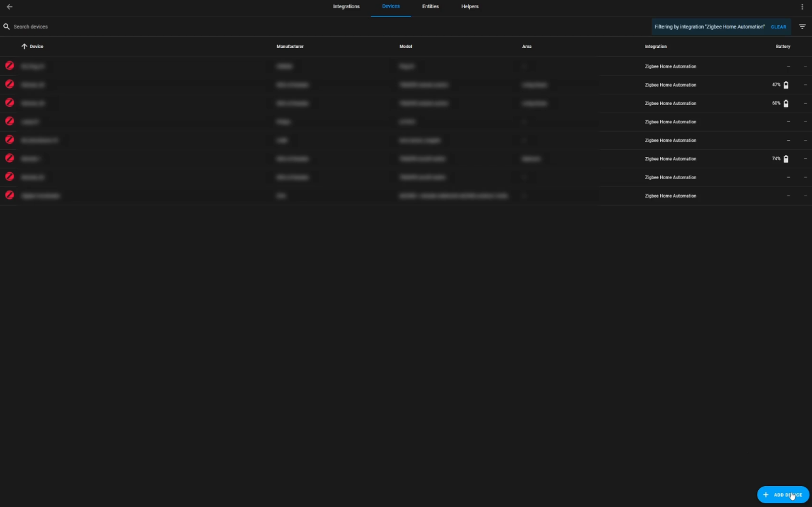The image size is (812, 507).
Task: Select the 47% battery value
Action: click(x=776, y=85)
